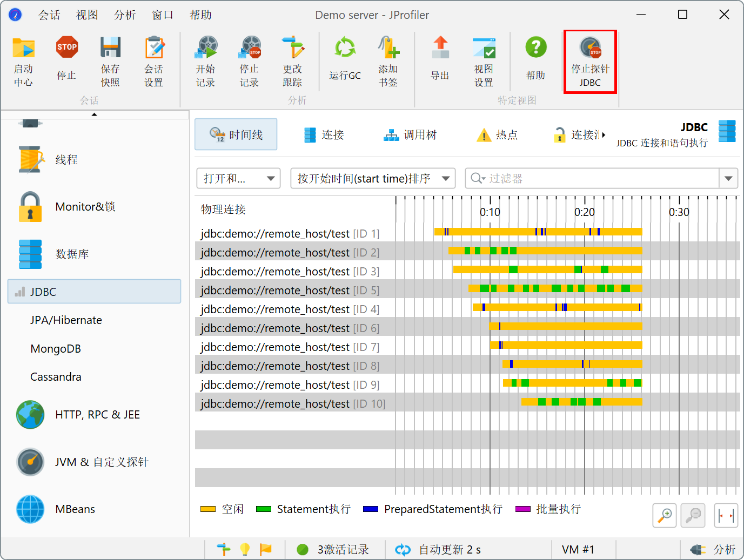
Task: Click the 自动更新 refresh icon
Action: pyautogui.click(x=403, y=550)
